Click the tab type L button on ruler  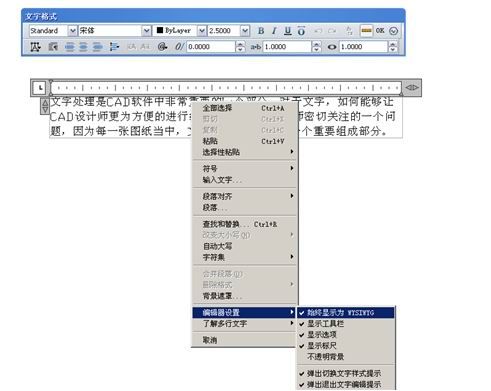click(40, 88)
